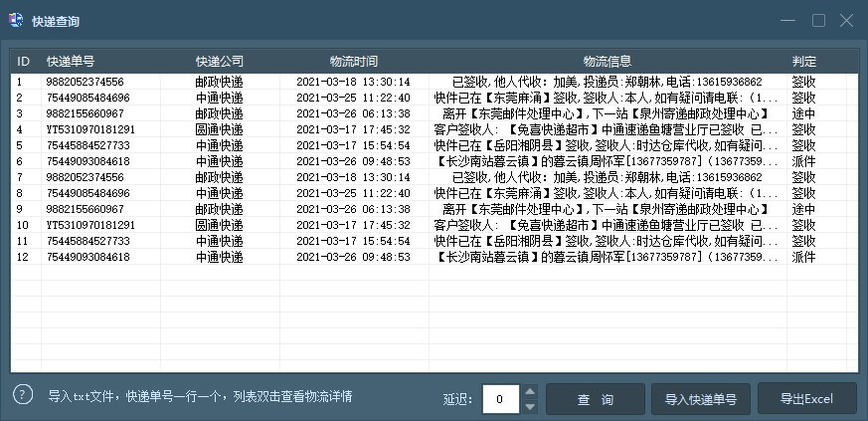The height and width of the screenshot is (421, 868).
Task: Click logistics info 离开【东莞邮件处理中心】 in row 3
Action: pyautogui.click(x=608, y=113)
